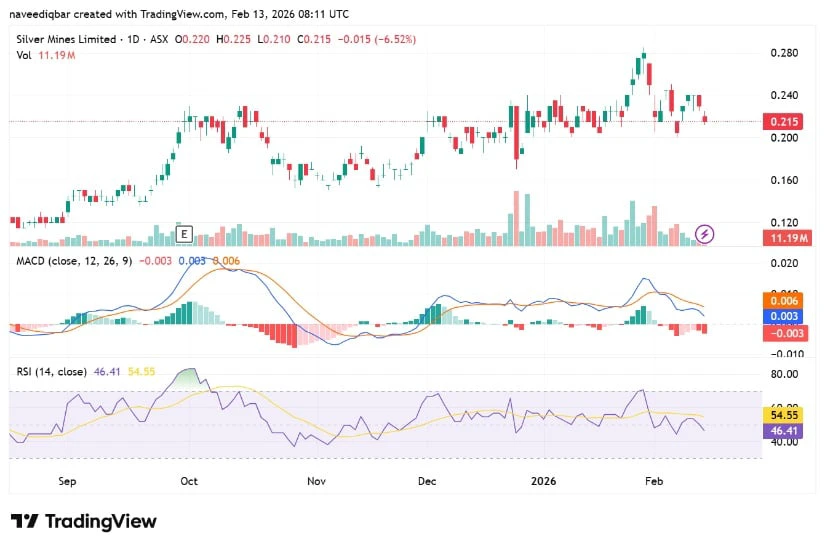This screenshot has height=549, width=825.
Task: Open the Silver Mines Limited symbol title
Action: (x=66, y=39)
